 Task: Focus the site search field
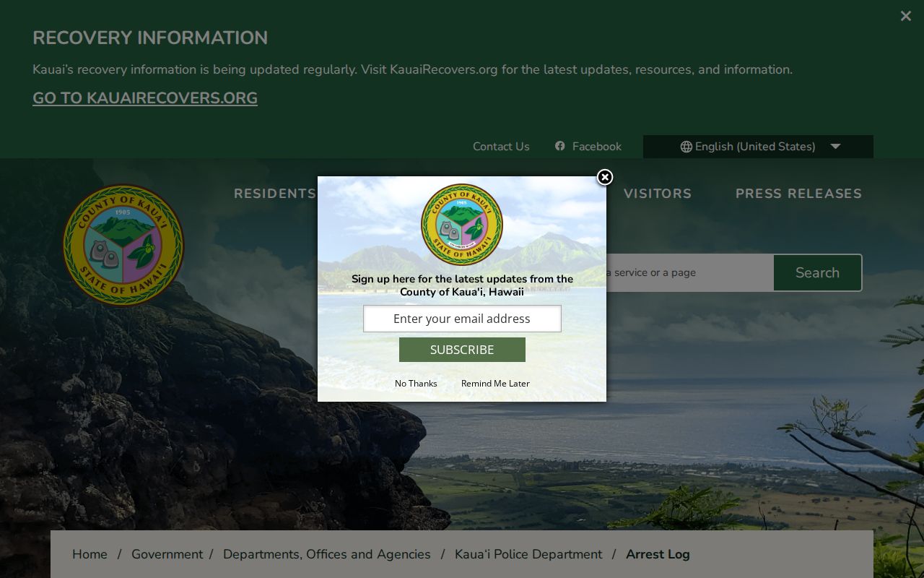tap(689, 272)
